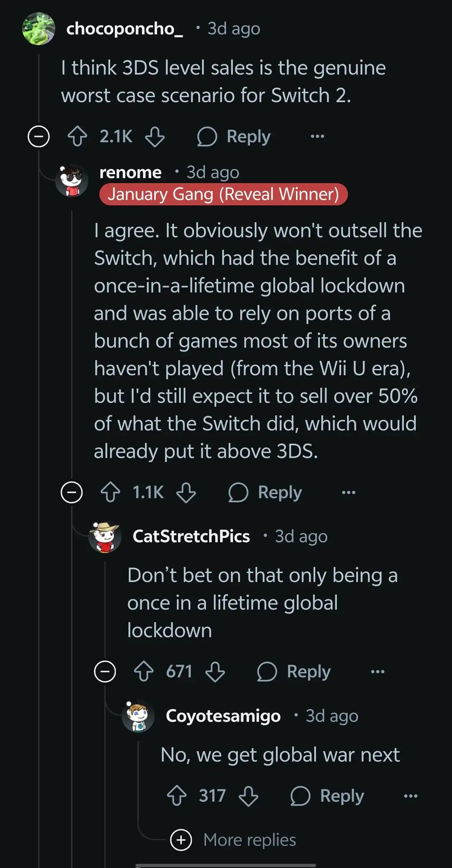The width and height of the screenshot is (452, 868).
Task: Collapse chocoponcho_'s comment thread
Action: (39, 137)
